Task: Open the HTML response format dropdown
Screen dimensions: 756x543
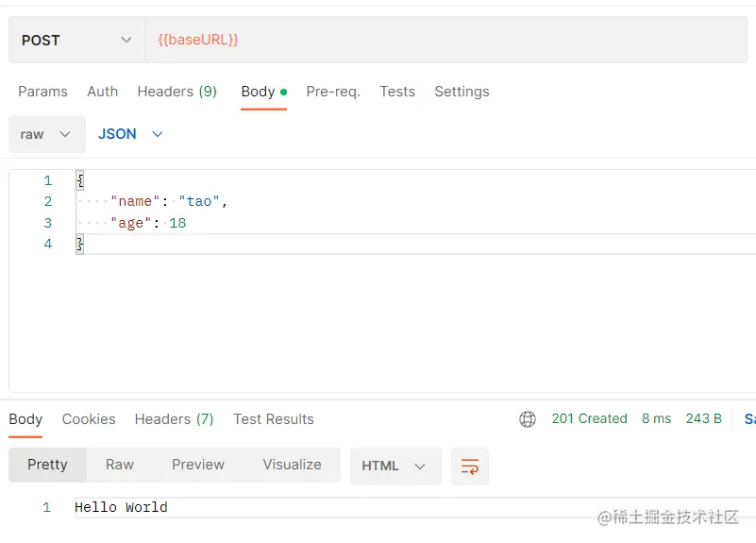Action: pos(395,467)
